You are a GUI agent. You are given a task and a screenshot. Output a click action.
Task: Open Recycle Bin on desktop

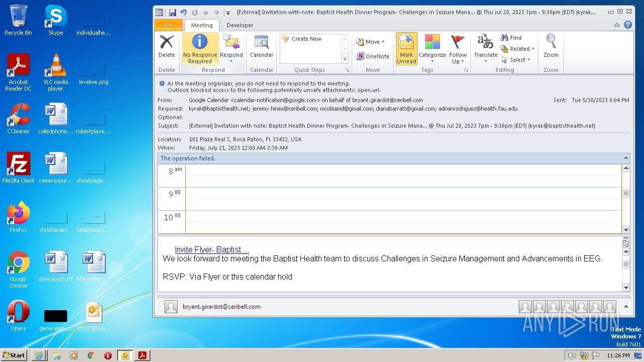point(18,21)
